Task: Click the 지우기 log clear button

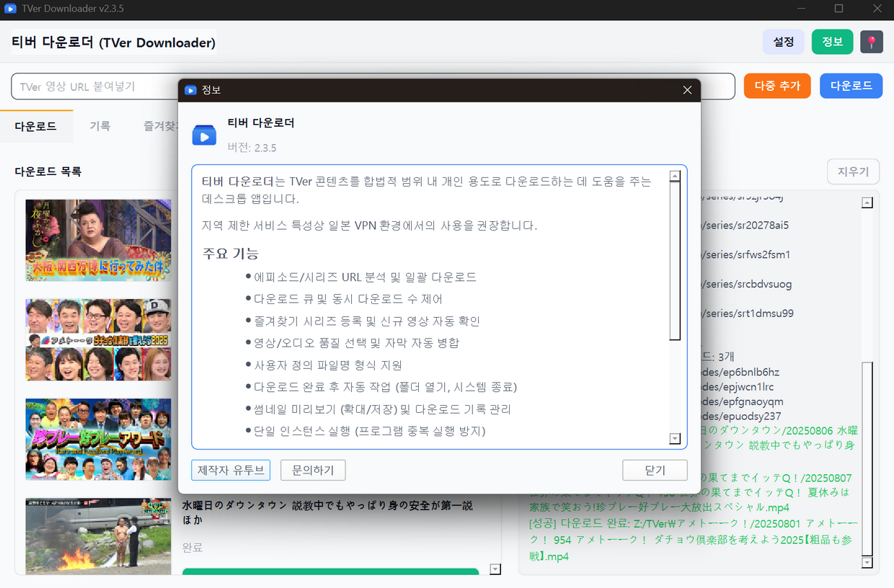Action: pos(854,171)
